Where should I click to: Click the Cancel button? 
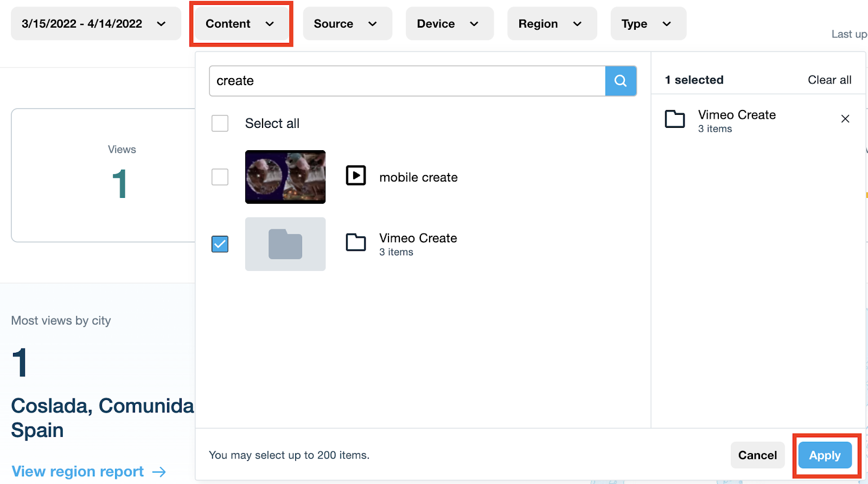tap(757, 455)
